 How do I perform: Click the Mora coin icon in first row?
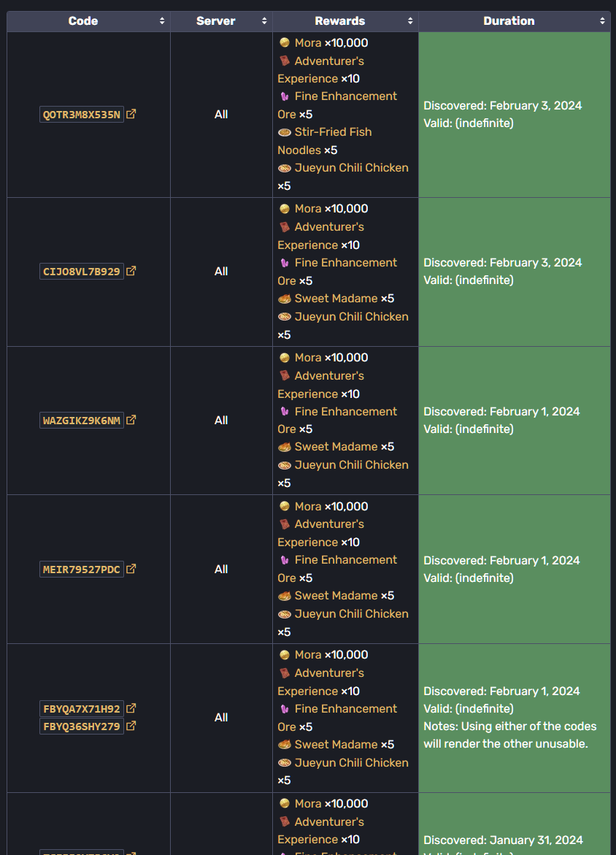285,43
